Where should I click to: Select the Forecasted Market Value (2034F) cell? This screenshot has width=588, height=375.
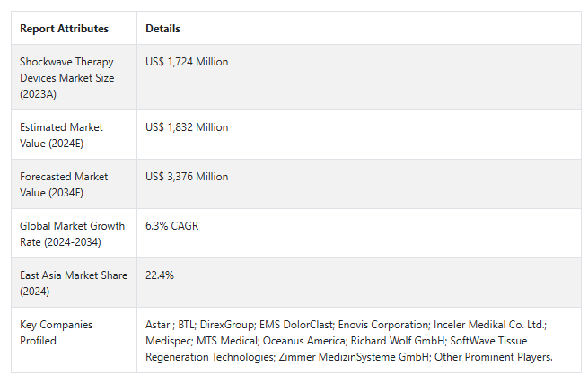pyautogui.click(x=74, y=184)
